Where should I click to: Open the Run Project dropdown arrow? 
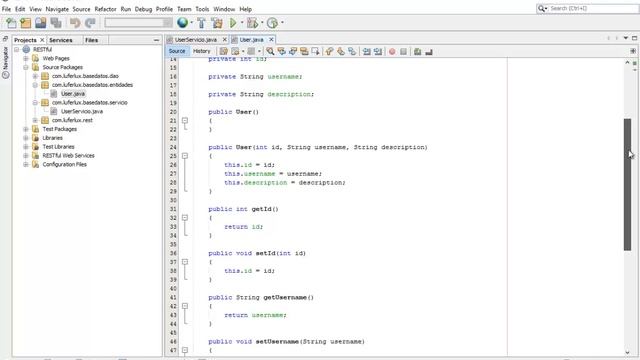[x=242, y=23]
